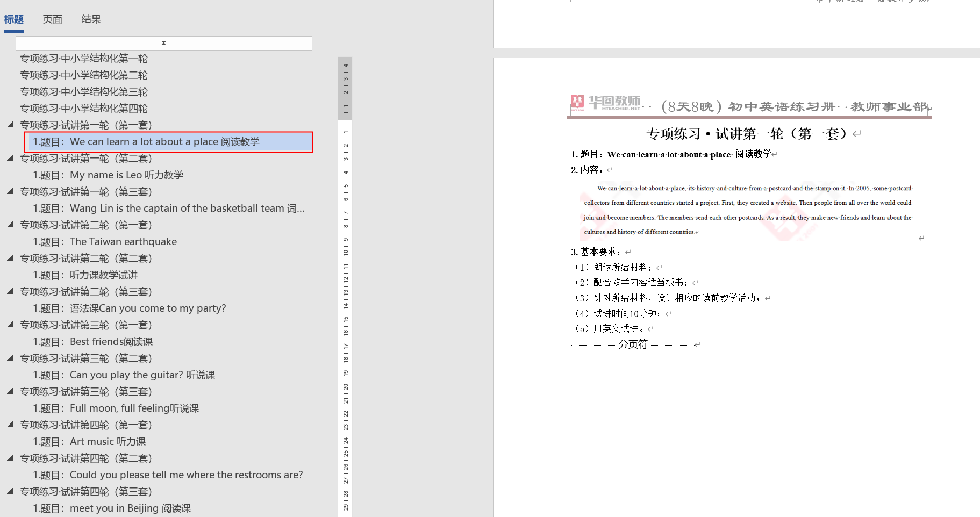Select the My name is Leo 听力教学 heading
The image size is (980, 517).
click(108, 175)
